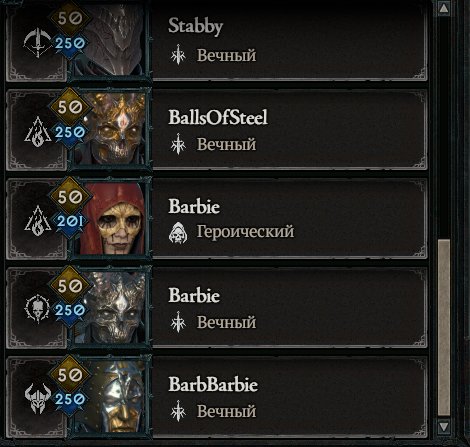Select the Stabby character portrait
470x447 pixels.
(112, 40)
